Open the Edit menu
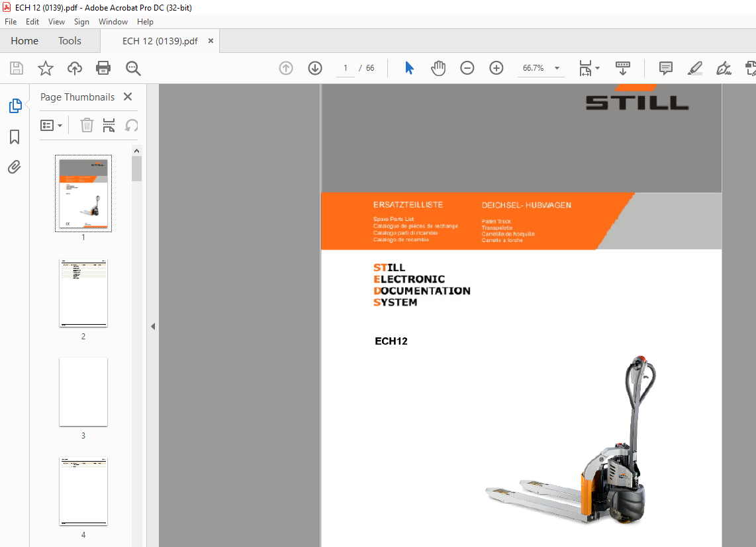 pos(32,22)
